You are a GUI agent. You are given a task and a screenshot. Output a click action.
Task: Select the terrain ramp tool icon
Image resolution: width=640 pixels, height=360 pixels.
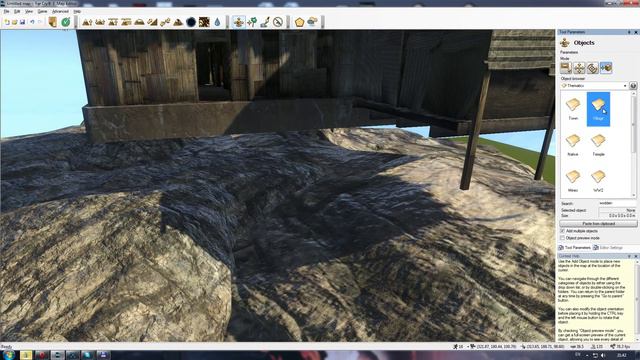click(x=152, y=22)
